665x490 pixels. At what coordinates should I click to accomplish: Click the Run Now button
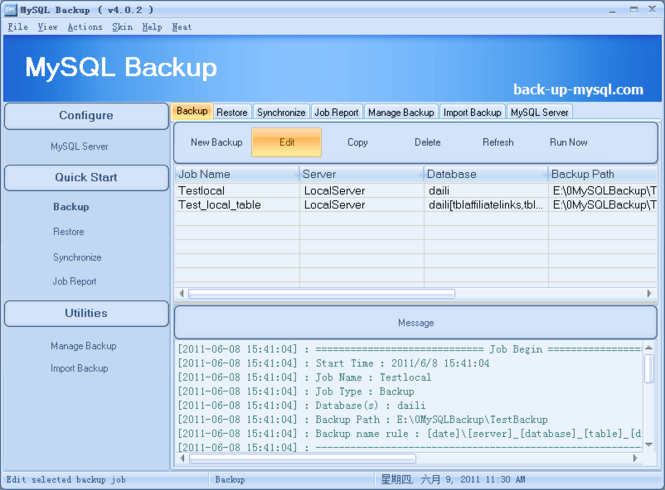tap(568, 143)
